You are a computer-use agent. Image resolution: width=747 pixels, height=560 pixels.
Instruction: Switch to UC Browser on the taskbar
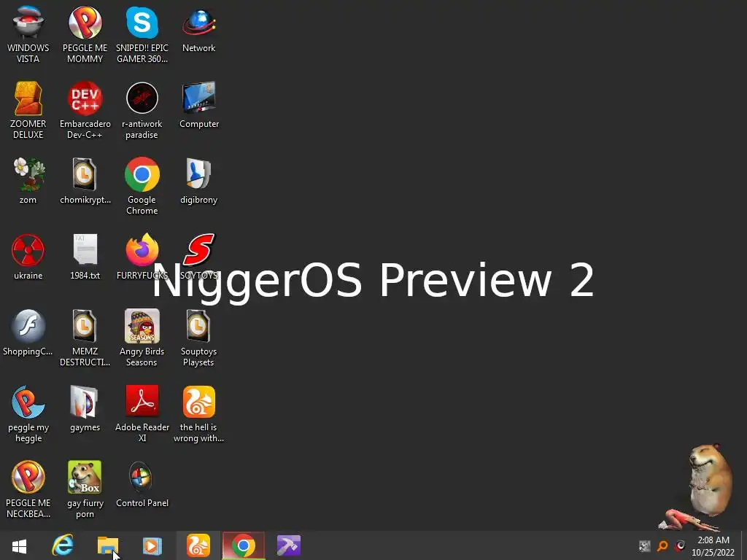click(198, 545)
